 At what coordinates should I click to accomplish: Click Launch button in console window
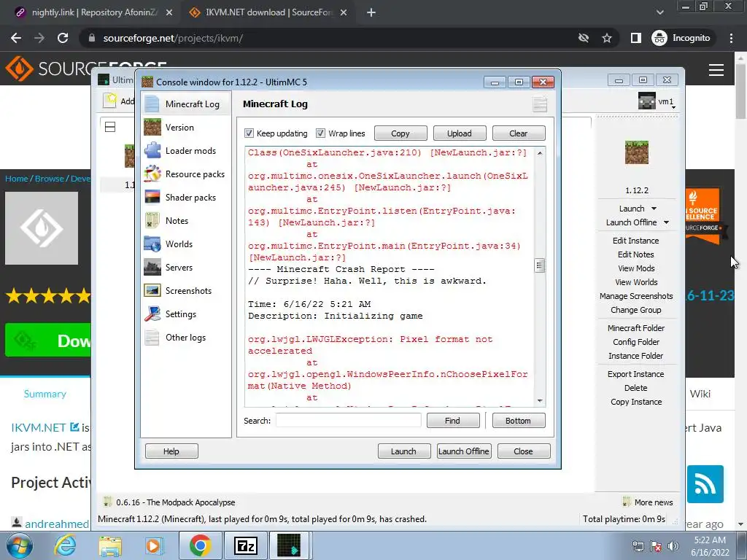(404, 451)
